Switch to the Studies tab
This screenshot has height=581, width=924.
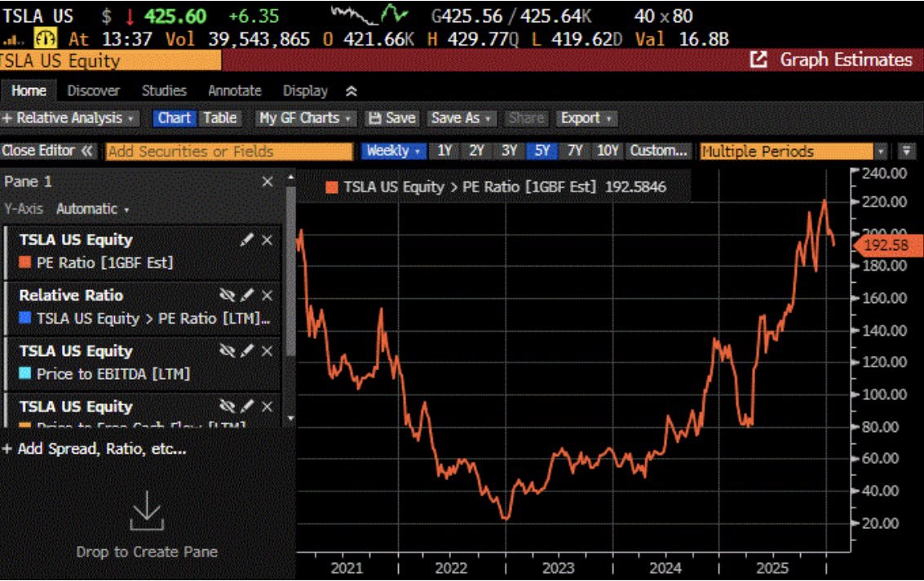164,91
